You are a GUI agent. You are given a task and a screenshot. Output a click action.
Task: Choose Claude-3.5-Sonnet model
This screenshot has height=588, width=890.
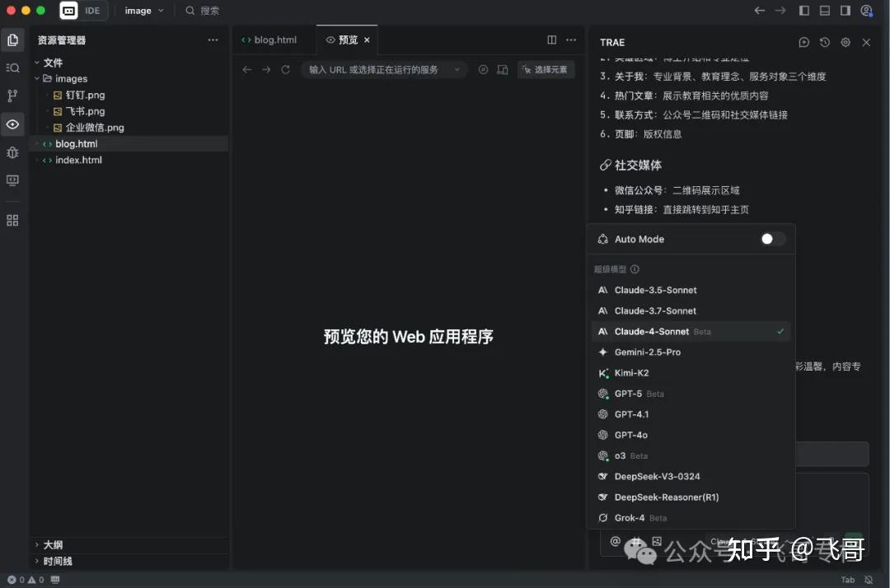click(x=691, y=291)
